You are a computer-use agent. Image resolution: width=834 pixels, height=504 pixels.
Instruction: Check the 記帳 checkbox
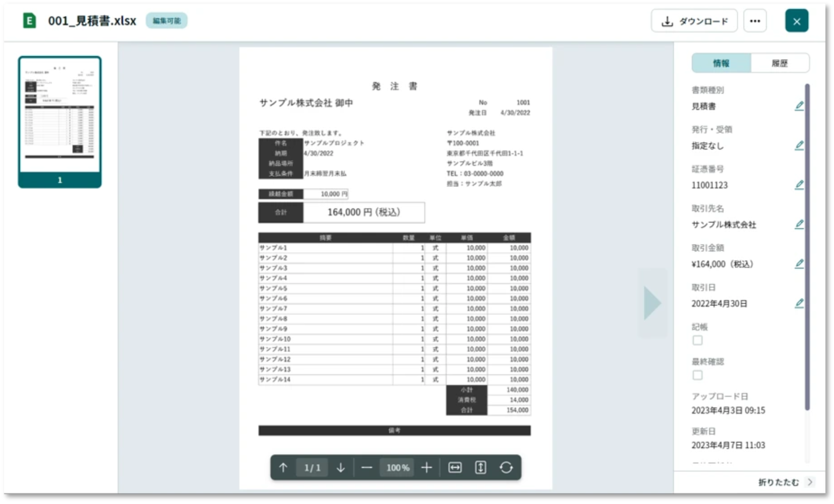tap(697, 340)
